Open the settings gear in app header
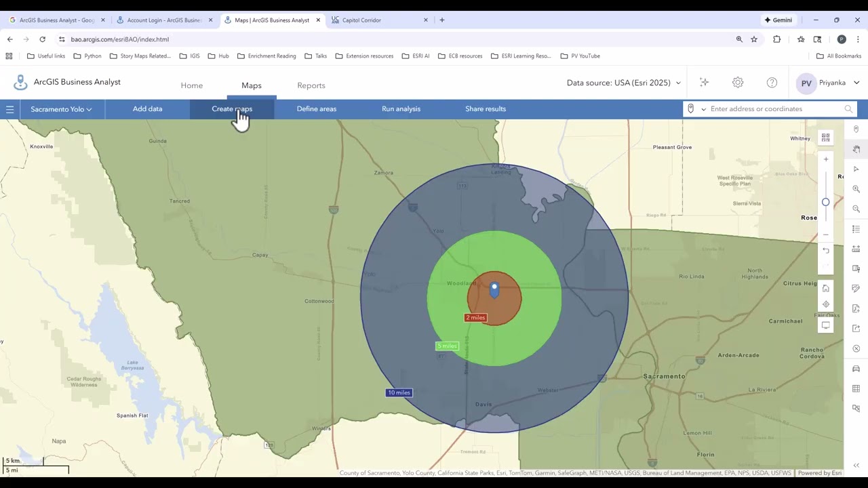This screenshot has width=868, height=488. tap(738, 83)
